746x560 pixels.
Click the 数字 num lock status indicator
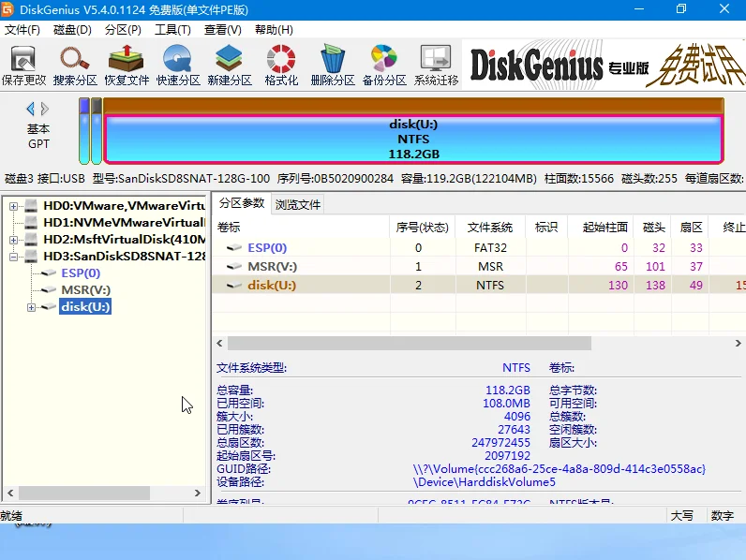(x=723, y=516)
